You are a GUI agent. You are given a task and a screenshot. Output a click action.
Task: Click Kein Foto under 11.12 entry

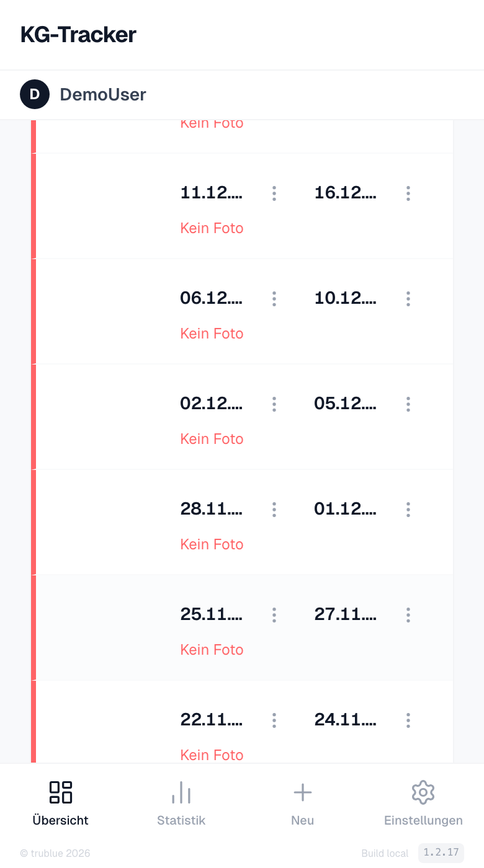212,228
